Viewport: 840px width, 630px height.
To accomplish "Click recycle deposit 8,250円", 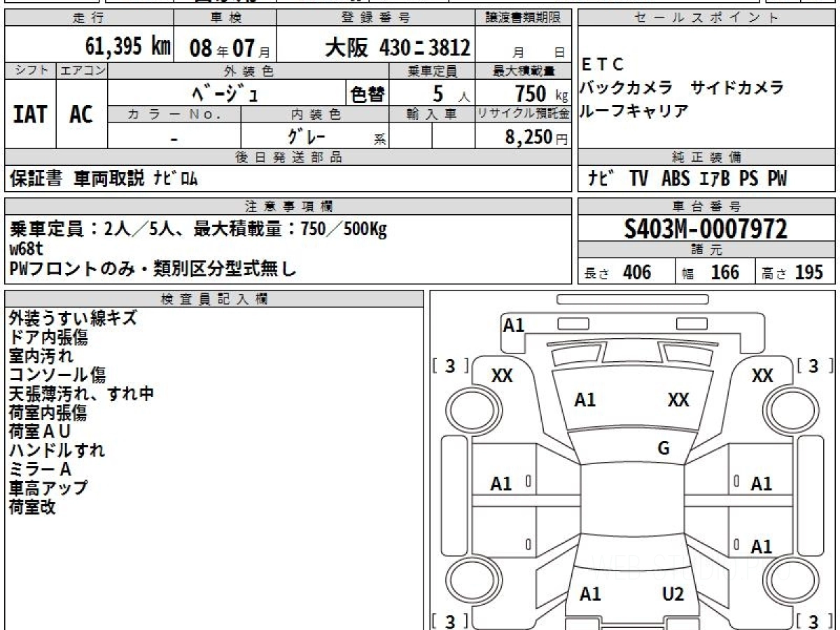I will click(x=536, y=138).
